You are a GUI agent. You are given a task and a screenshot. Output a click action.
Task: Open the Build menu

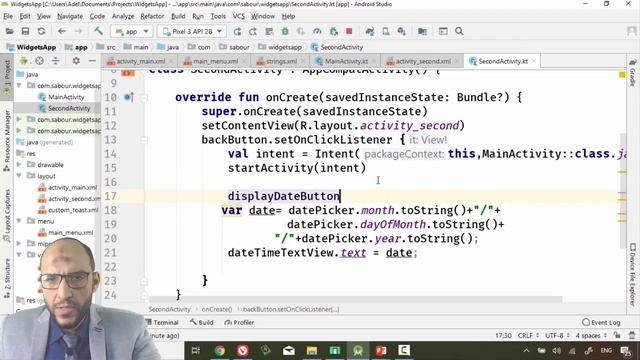tap(178, 16)
